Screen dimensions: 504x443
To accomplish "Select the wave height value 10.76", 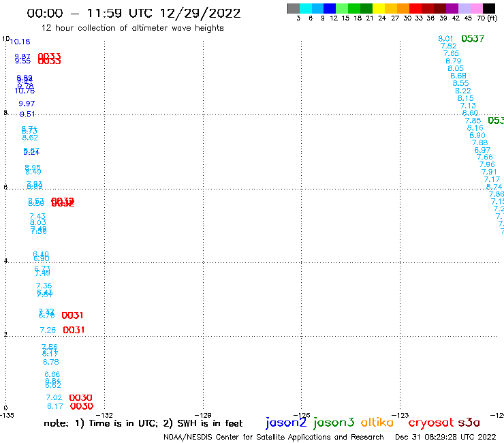I will [25, 91].
